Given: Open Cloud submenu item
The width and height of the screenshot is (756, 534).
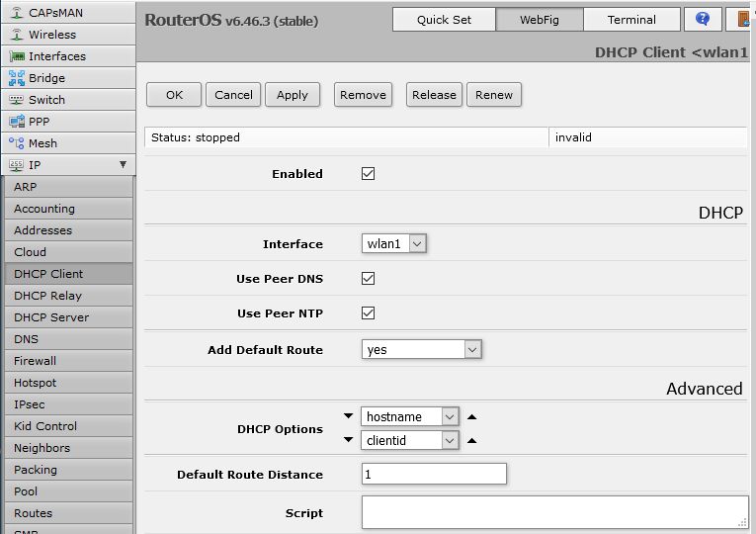Looking at the screenshot, I should 69,252.
